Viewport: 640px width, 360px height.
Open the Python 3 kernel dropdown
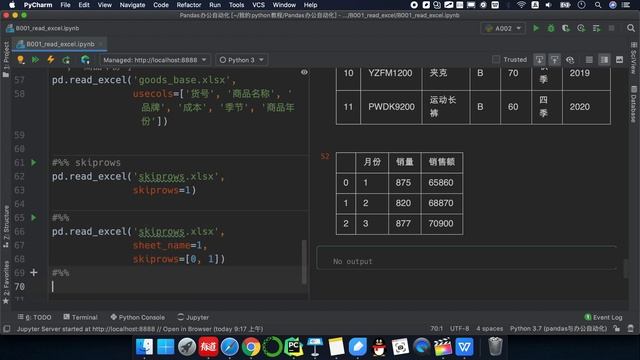tap(241, 60)
